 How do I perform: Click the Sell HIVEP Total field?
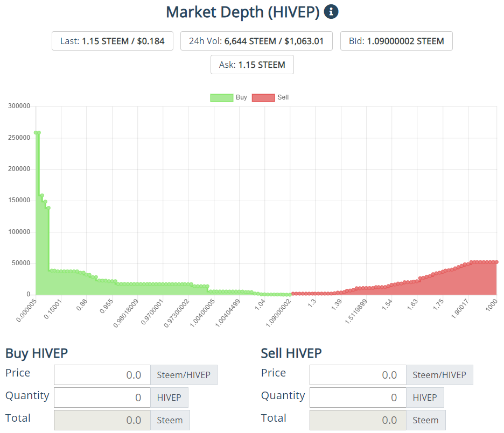click(358, 420)
